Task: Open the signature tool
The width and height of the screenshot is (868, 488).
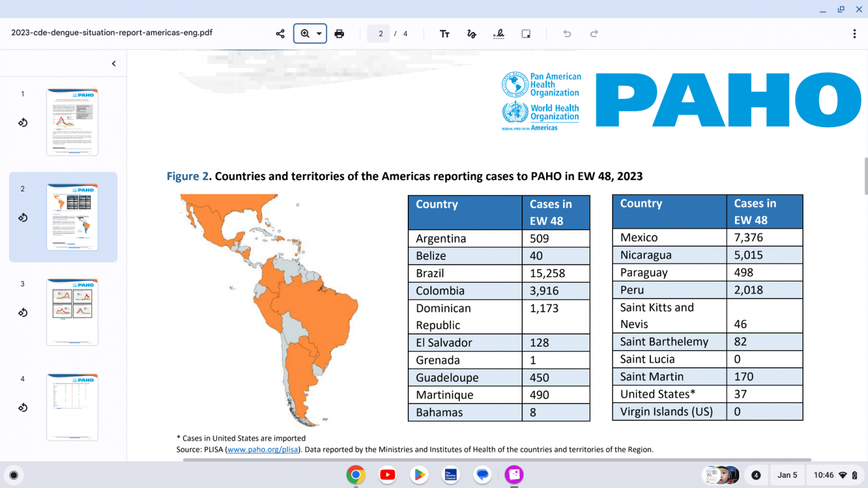Action: point(499,33)
